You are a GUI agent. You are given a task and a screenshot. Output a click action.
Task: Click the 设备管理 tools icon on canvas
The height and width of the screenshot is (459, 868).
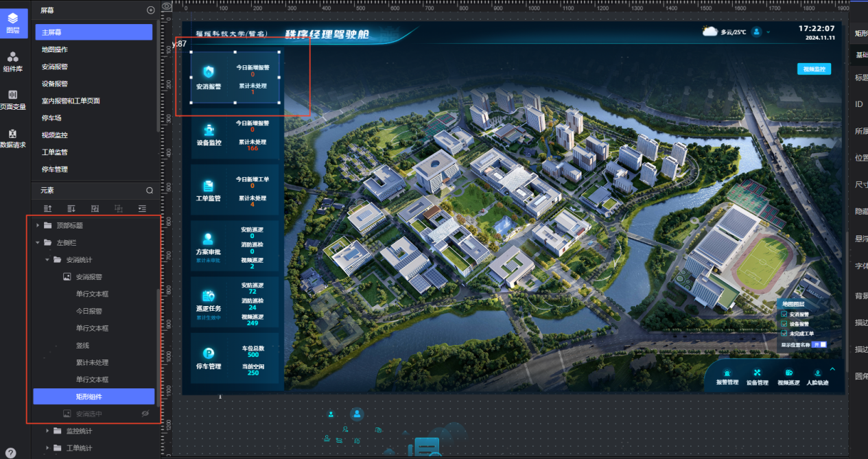click(757, 373)
